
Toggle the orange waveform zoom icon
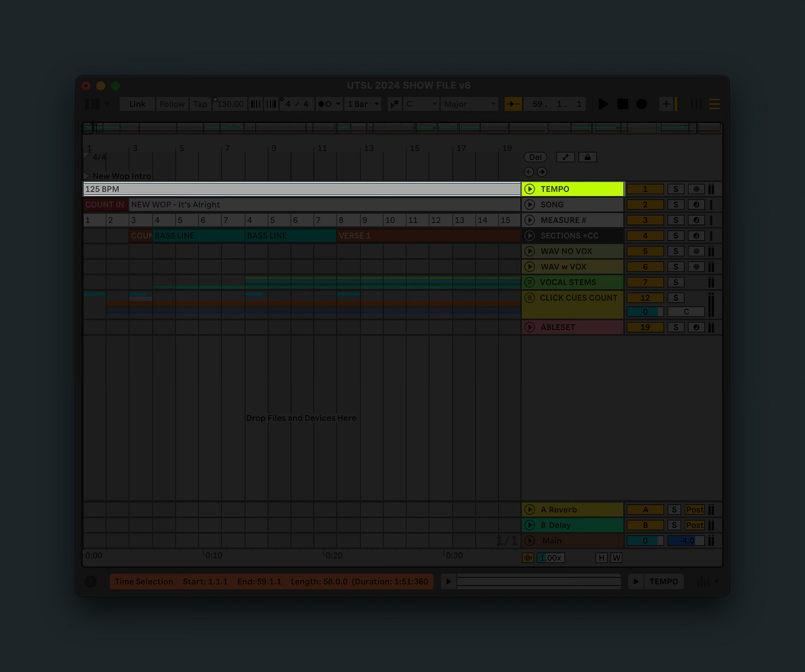(529, 558)
